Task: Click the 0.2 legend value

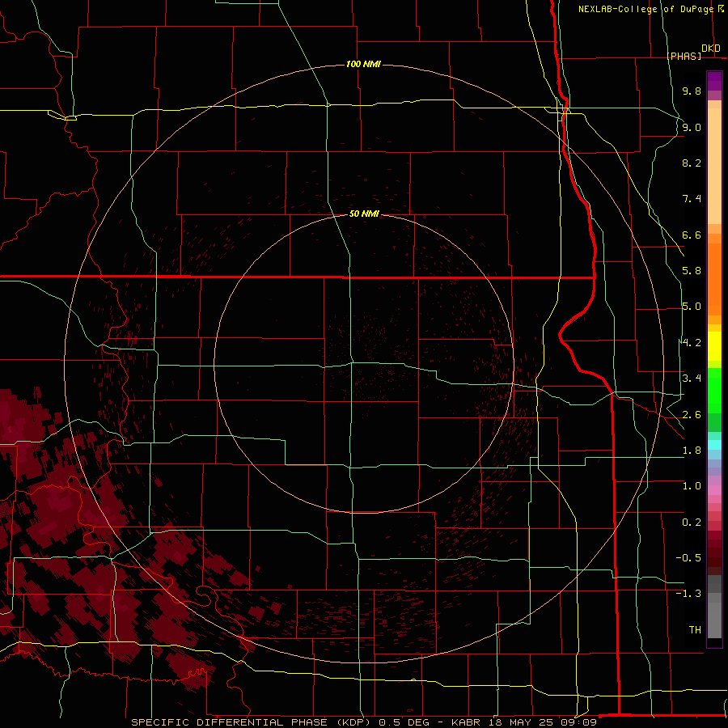Action: (x=692, y=523)
